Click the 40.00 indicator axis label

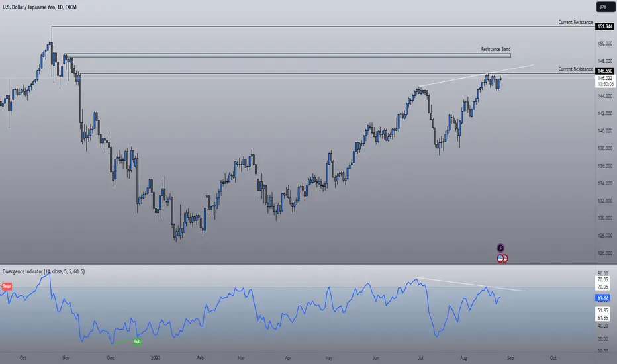(603, 326)
